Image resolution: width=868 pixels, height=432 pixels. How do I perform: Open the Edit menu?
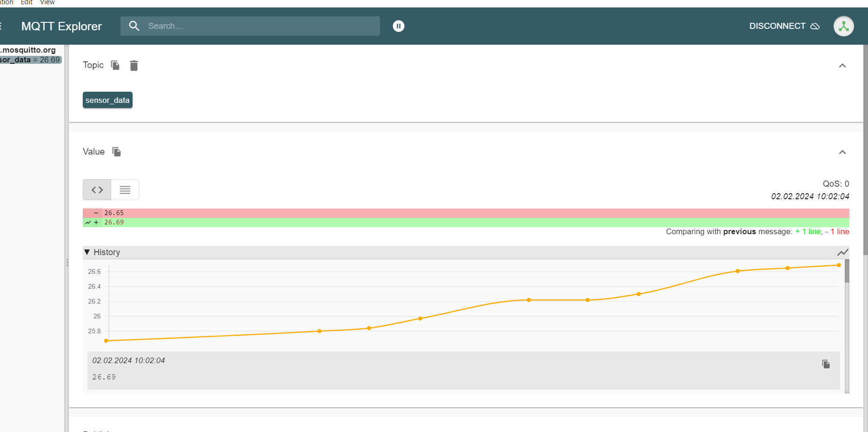pos(27,2)
